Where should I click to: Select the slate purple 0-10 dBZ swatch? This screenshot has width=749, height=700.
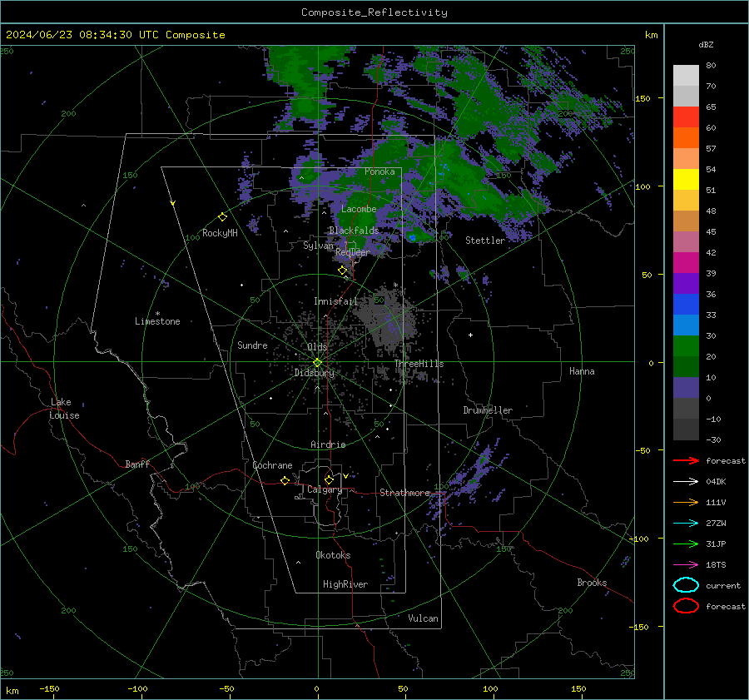[686, 388]
